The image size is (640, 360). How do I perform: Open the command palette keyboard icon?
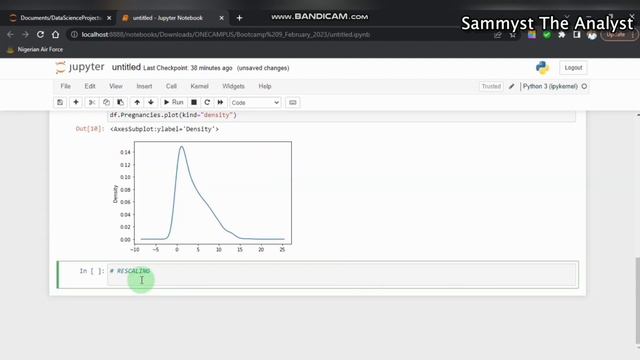[293, 102]
